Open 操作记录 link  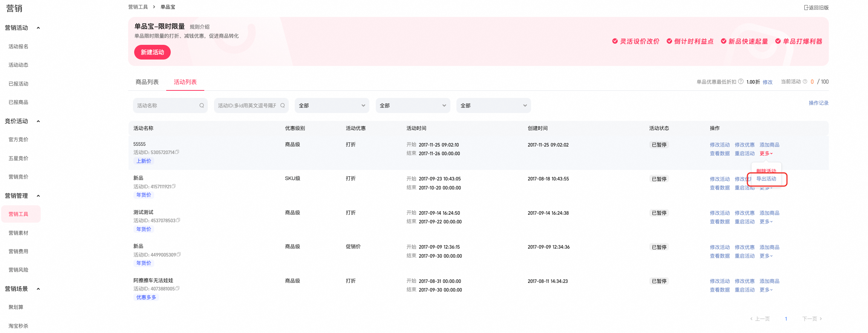click(819, 103)
